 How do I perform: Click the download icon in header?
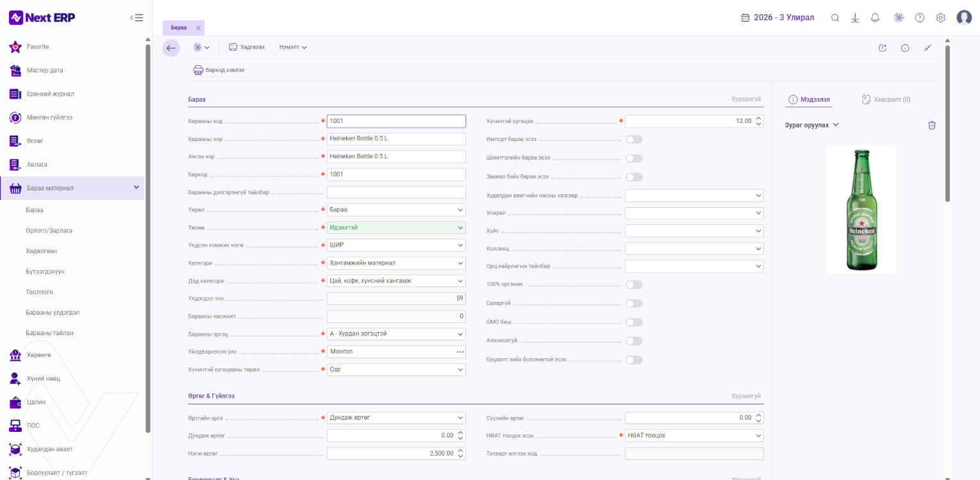855,18
